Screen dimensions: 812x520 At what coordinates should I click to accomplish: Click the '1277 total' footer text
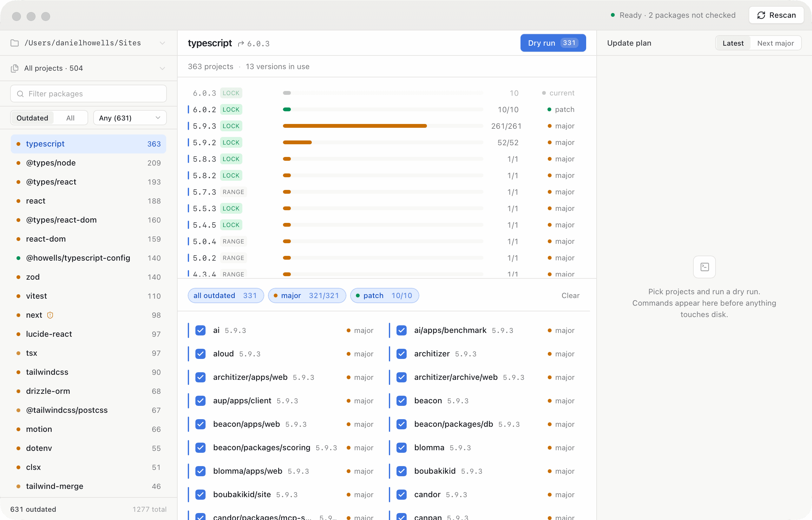pyautogui.click(x=149, y=509)
